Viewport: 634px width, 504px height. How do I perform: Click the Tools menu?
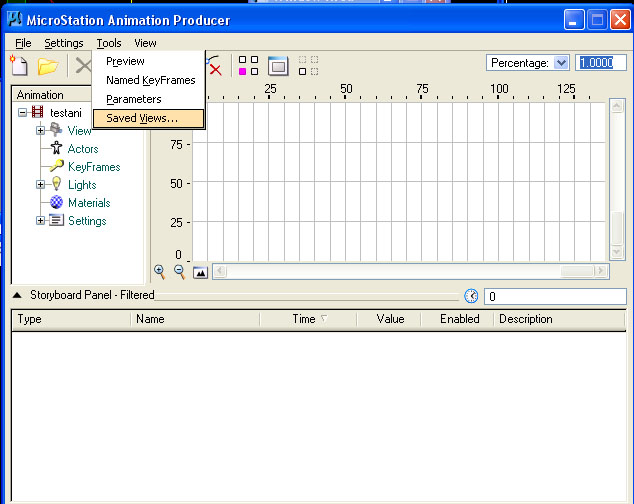109,43
